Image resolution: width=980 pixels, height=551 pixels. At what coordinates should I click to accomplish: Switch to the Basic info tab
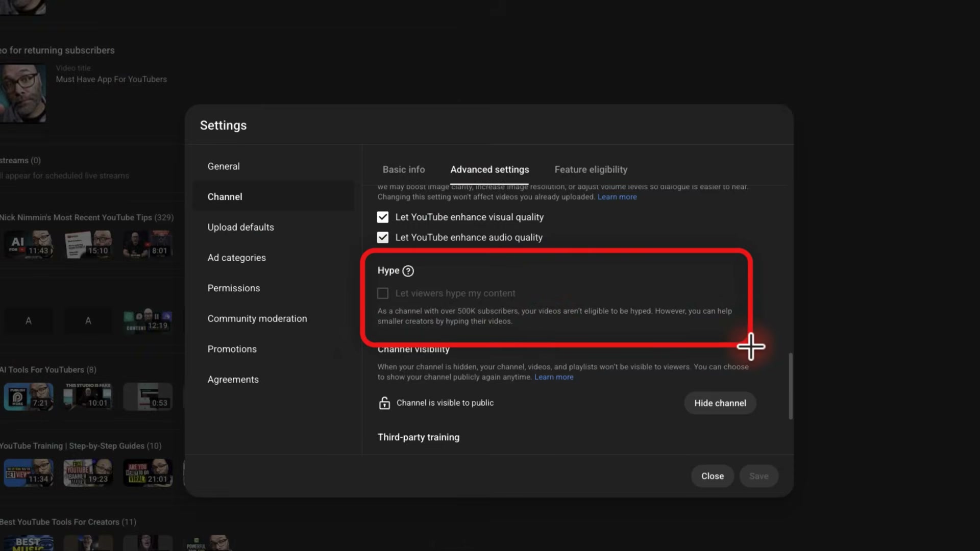(x=404, y=169)
